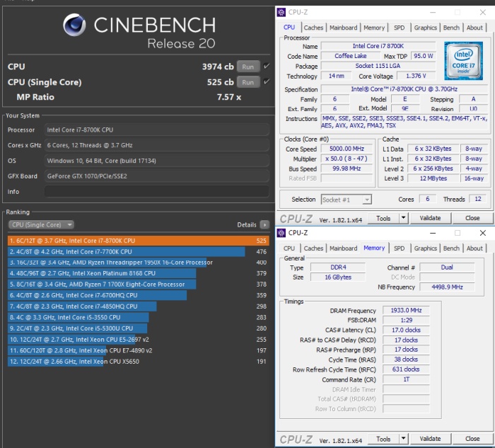Click the Core Speed 5000.00 MHz value
495x448 pixels.
click(346, 149)
